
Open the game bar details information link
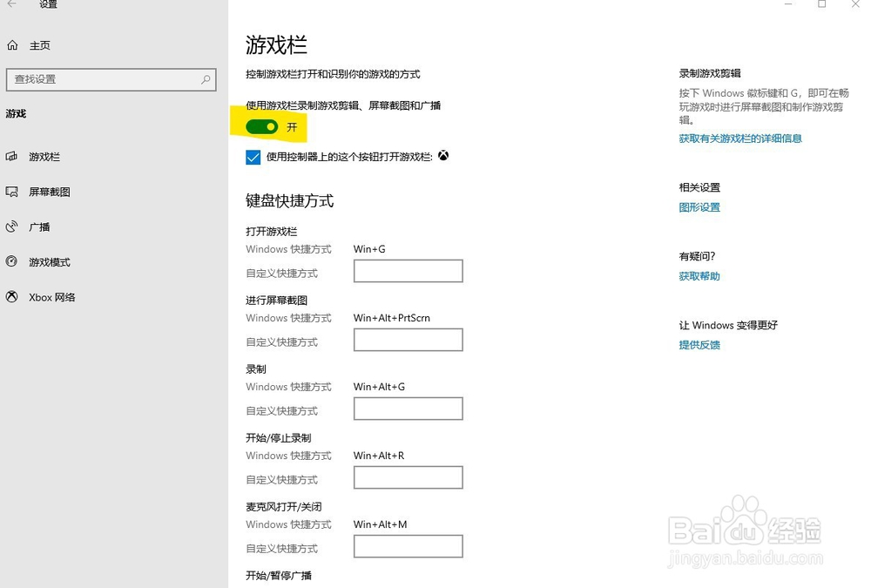[739, 139]
